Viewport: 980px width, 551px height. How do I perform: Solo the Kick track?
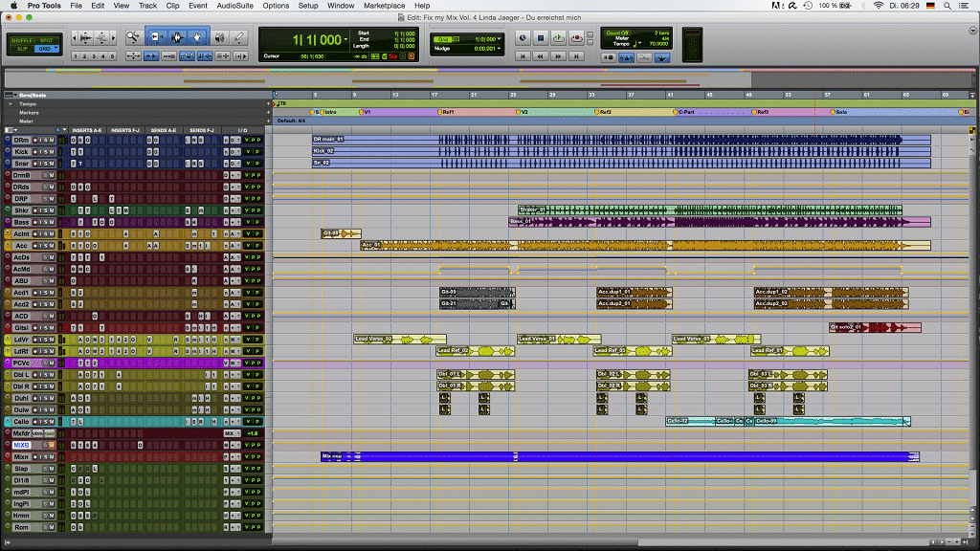tap(46, 152)
